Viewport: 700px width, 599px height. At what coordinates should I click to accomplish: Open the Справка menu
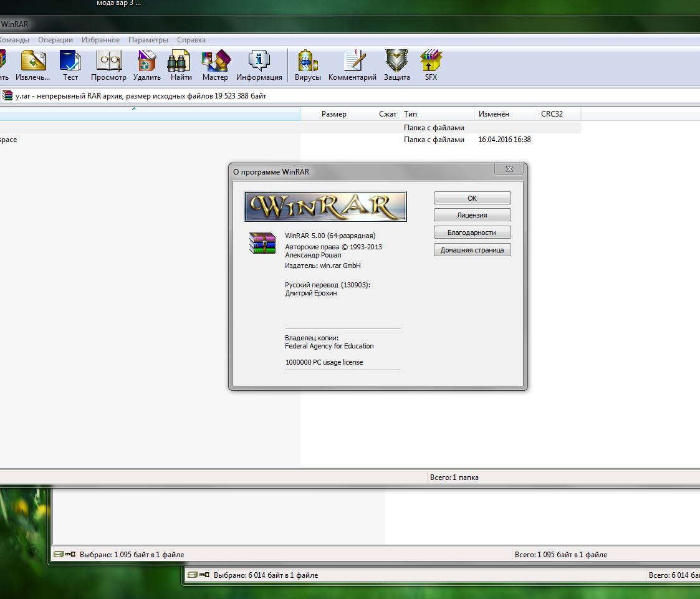[191, 40]
